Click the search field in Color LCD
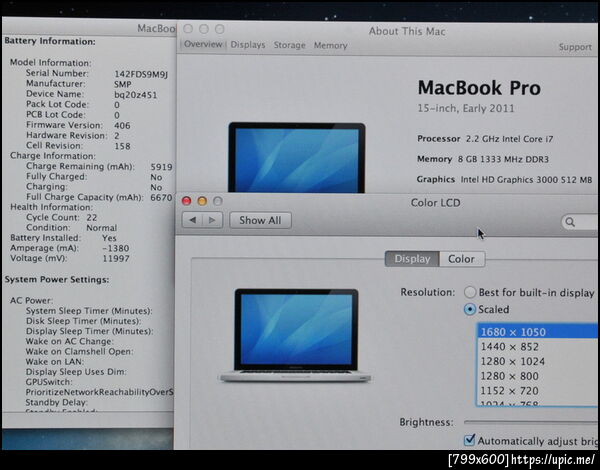 [x=579, y=222]
